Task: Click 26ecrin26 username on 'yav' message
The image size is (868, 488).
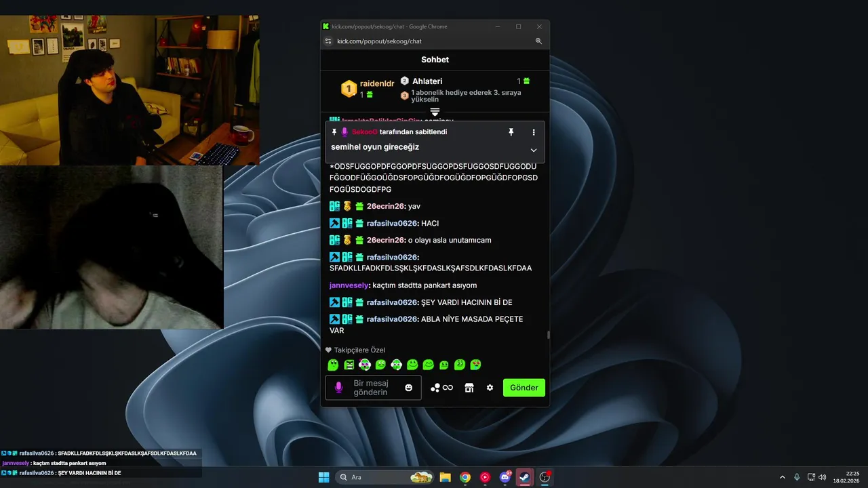Action: tap(385, 206)
